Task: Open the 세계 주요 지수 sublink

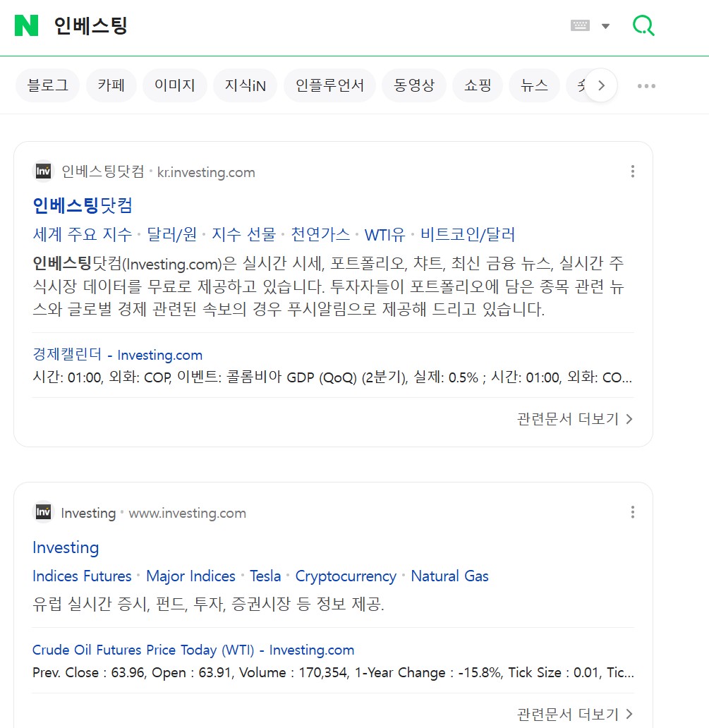Action: tap(82, 234)
